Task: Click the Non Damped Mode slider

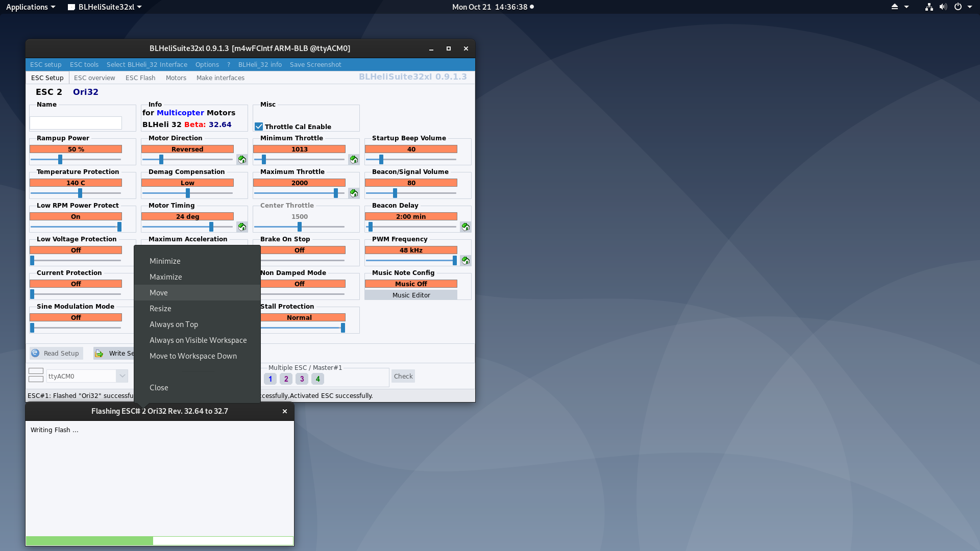Action: coord(303,294)
